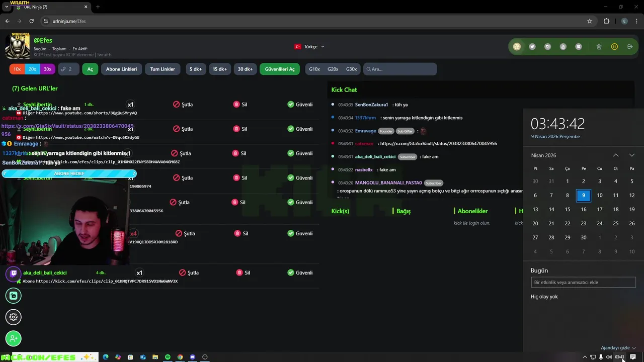The width and height of the screenshot is (644, 362).
Task: Click the green Aç button
Action: tap(90, 69)
